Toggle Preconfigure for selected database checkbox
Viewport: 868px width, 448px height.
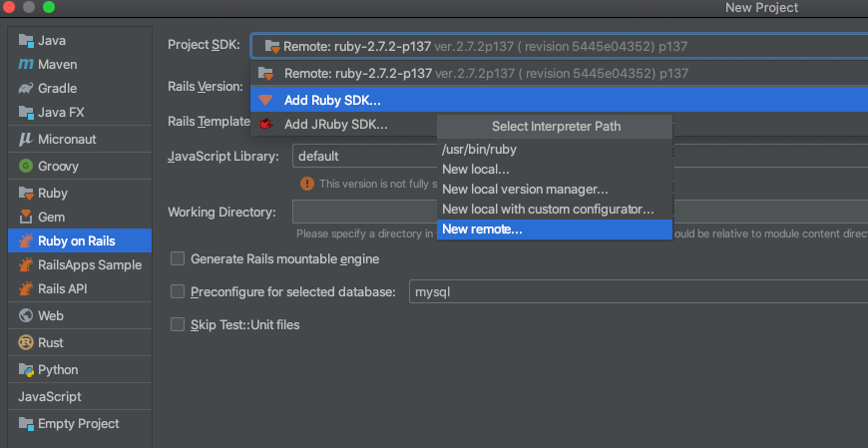tap(178, 291)
